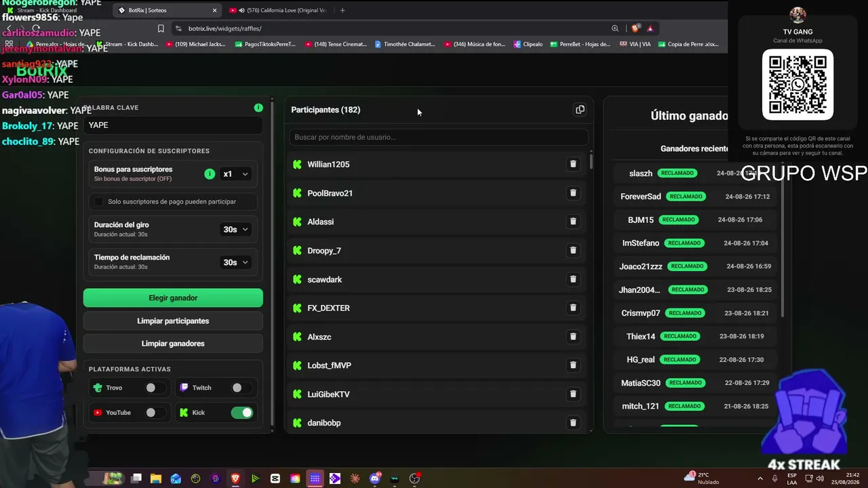Click the green info icon beside Palabra Clave
Image resolution: width=868 pixels, height=488 pixels.
tap(258, 108)
